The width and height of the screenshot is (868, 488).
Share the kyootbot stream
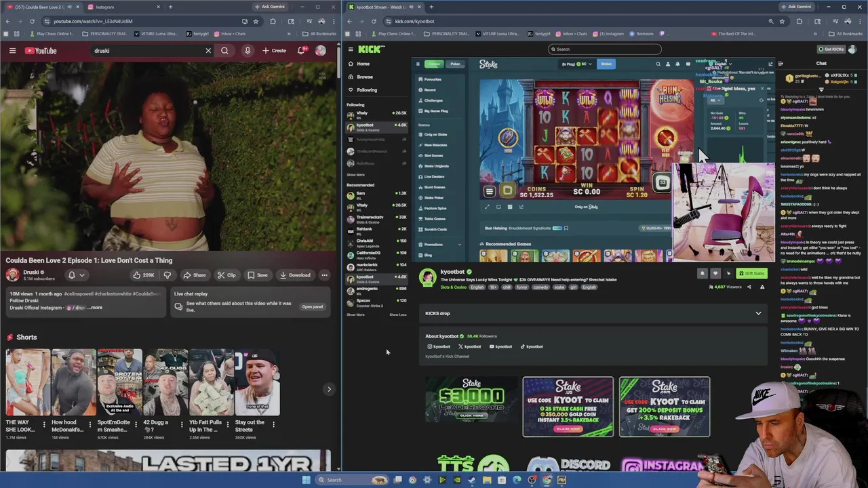click(749, 287)
